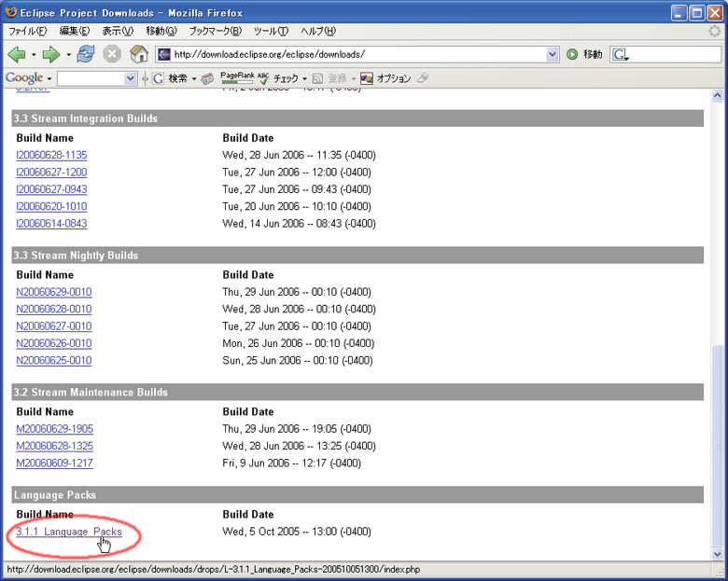
Task: Click the PageRank indicator in Google toolbar
Action: 237,77
